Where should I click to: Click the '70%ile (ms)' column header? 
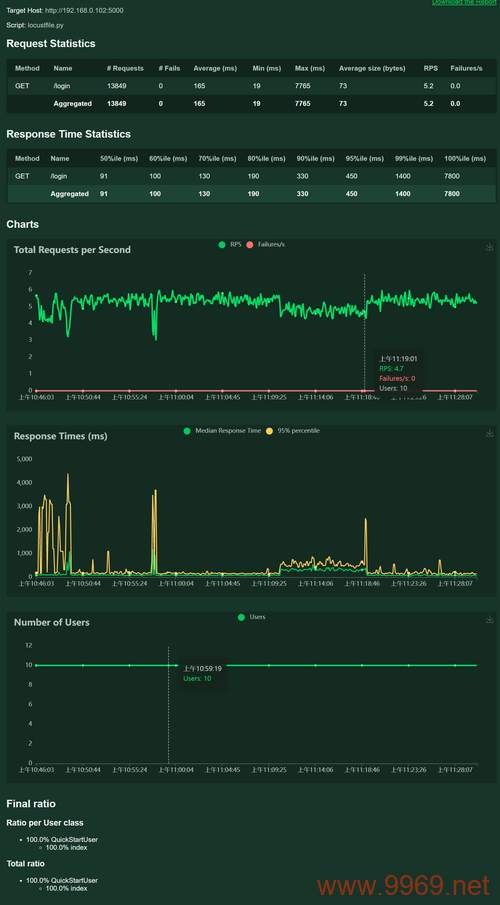(x=217, y=158)
